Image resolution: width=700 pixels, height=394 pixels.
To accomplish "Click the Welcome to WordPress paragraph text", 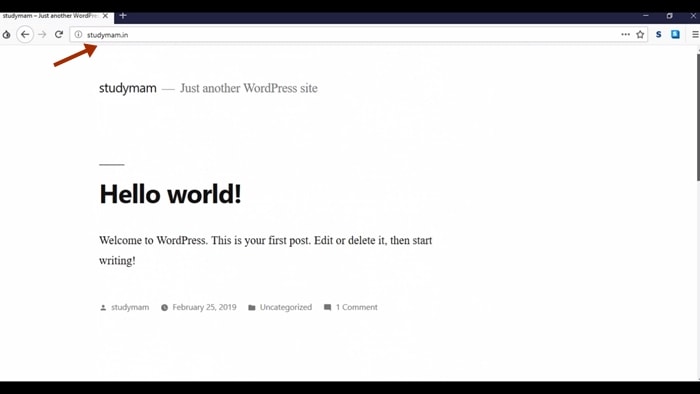I will pos(266,250).
